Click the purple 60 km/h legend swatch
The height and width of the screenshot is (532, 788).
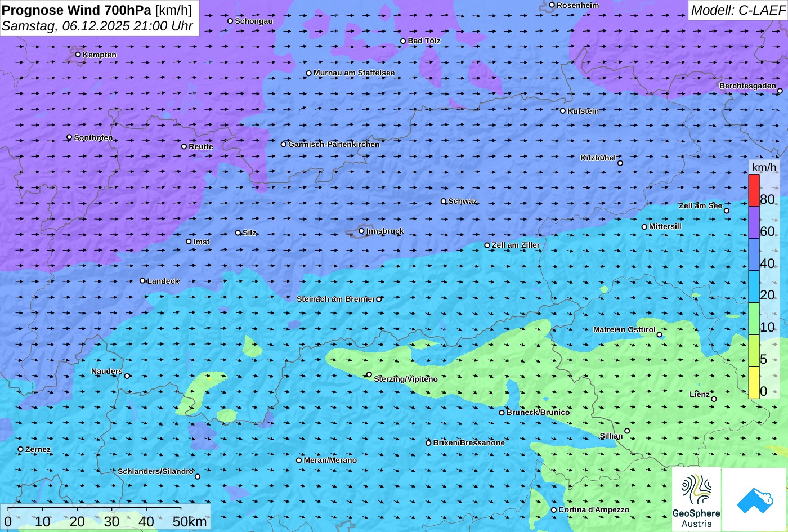point(754,222)
